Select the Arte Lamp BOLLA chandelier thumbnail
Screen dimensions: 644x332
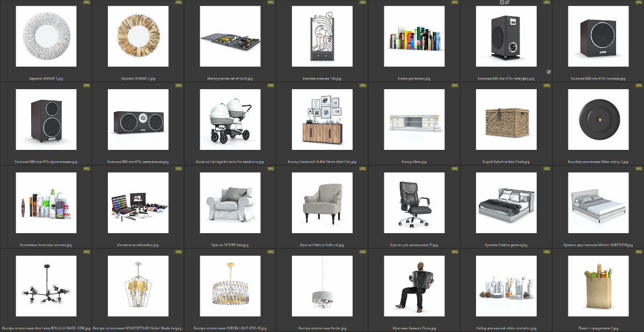pos(46,286)
